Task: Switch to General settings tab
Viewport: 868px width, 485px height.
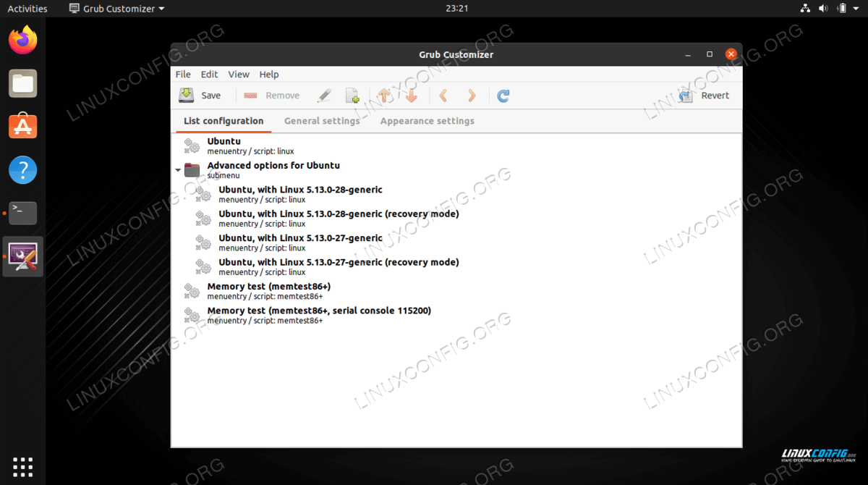Action: point(322,121)
